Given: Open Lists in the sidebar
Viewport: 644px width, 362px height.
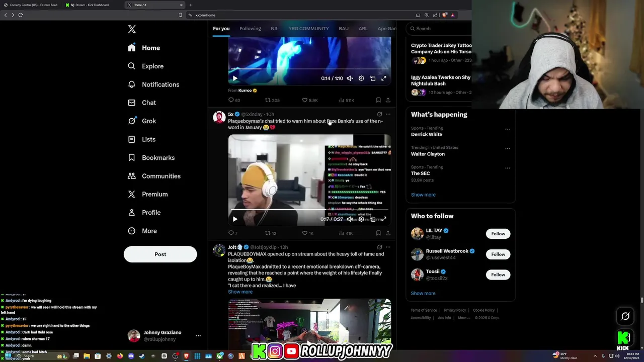Looking at the screenshot, I should 142,139.
